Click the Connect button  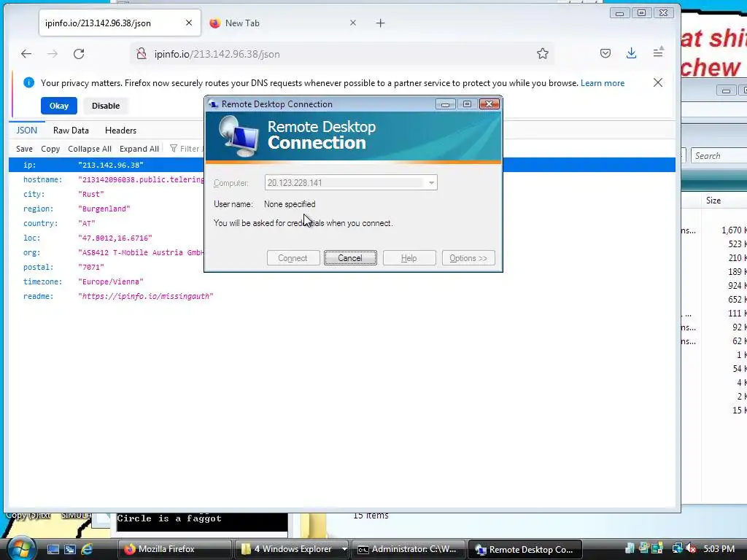[293, 258]
